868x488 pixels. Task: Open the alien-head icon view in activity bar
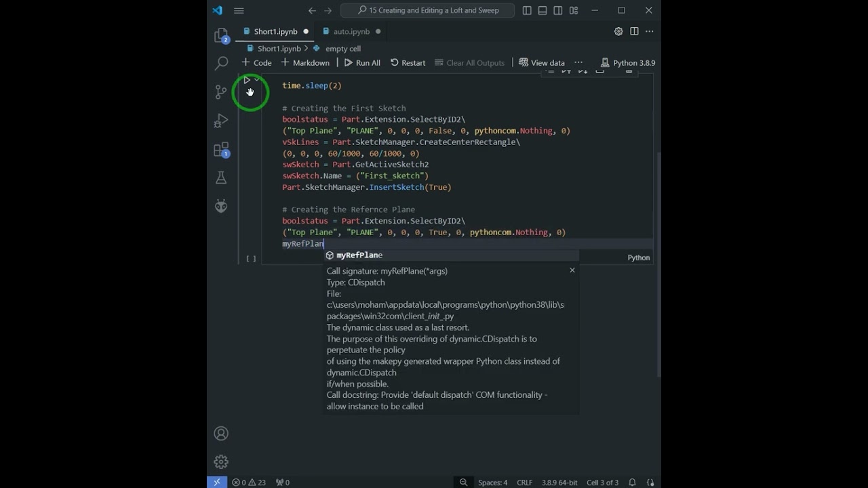221,206
